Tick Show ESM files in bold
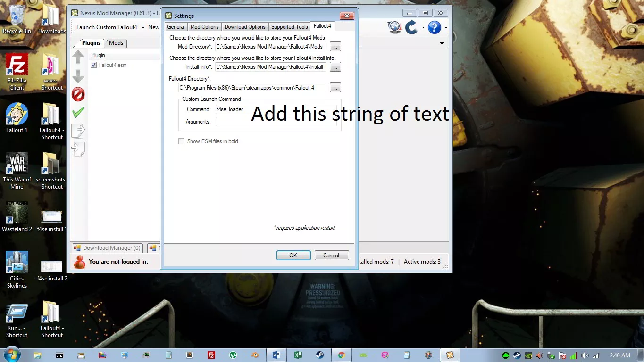The image size is (644, 363). point(181,141)
